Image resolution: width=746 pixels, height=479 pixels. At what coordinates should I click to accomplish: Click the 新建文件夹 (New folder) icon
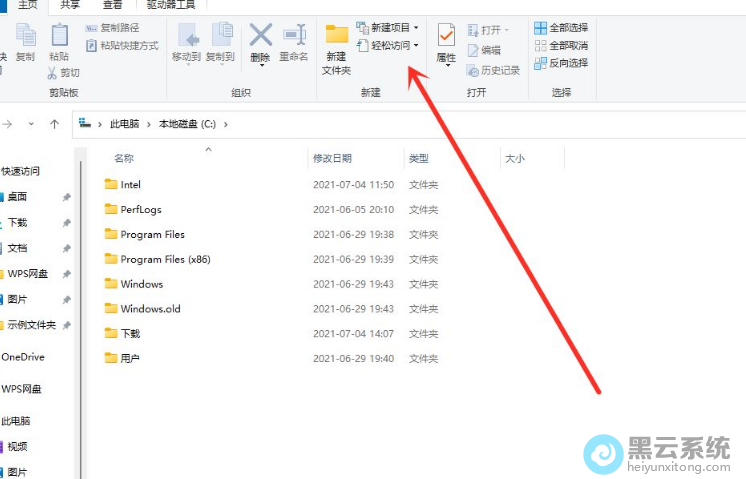(337, 38)
